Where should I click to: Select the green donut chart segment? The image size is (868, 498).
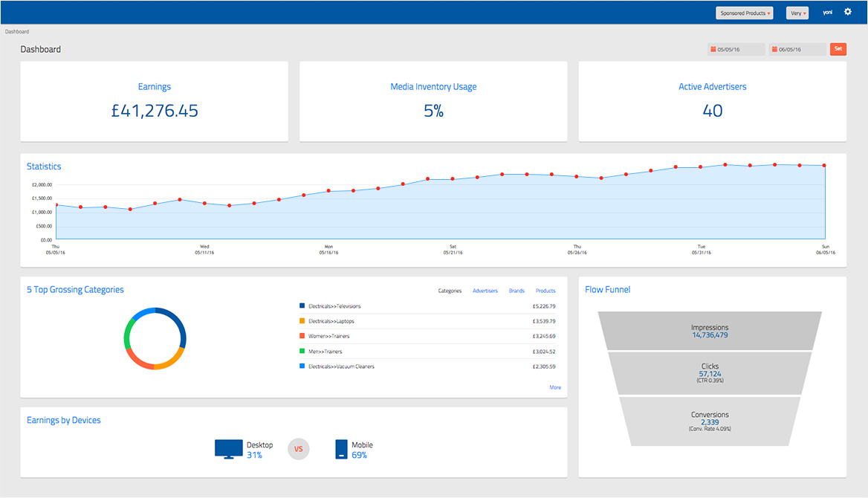127,334
